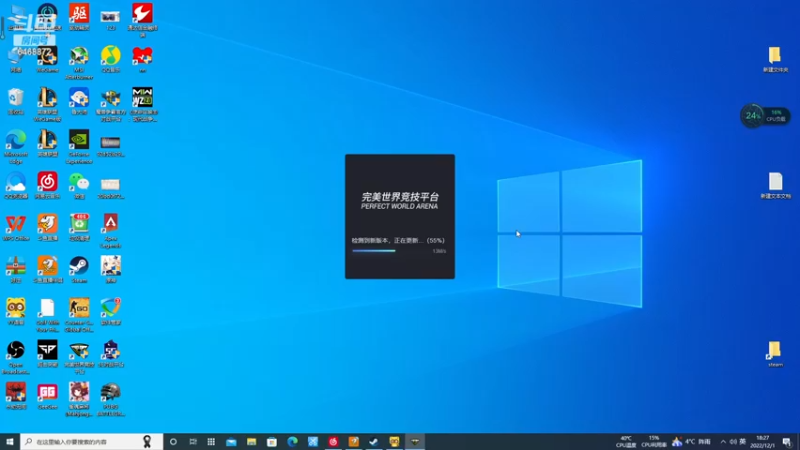Viewport: 800px width, 450px height.
Task: Open the Counter-Strike Global Offensive shortcut
Action: coord(79,315)
